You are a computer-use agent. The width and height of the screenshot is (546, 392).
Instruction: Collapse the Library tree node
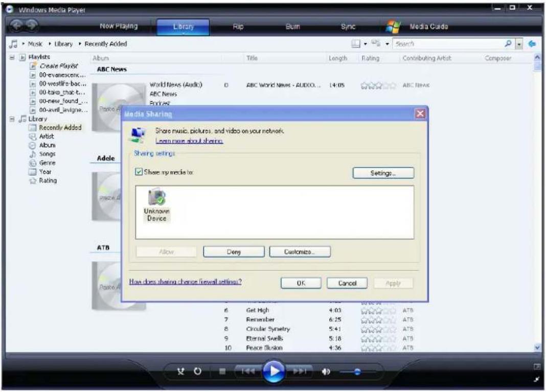point(12,119)
